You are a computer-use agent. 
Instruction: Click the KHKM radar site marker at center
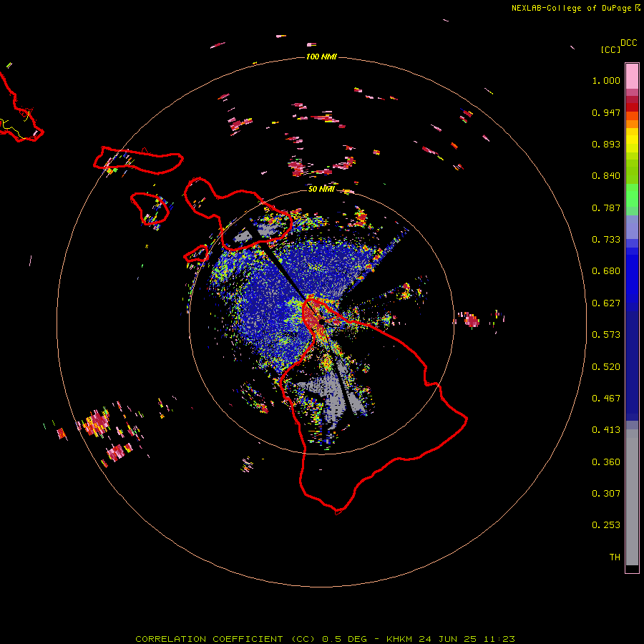point(321,321)
